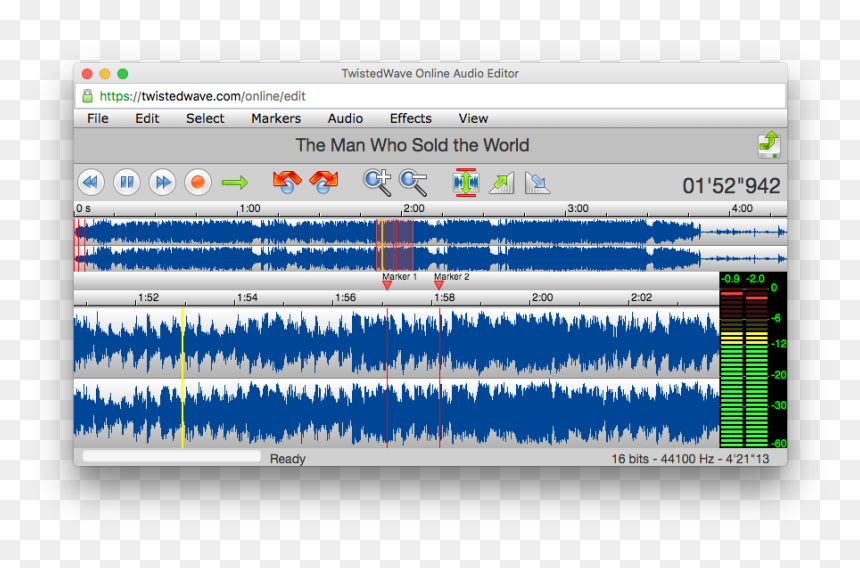860x568 pixels.
Task: Click the 3:00 mark on overview ruler
Action: pos(578,208)
